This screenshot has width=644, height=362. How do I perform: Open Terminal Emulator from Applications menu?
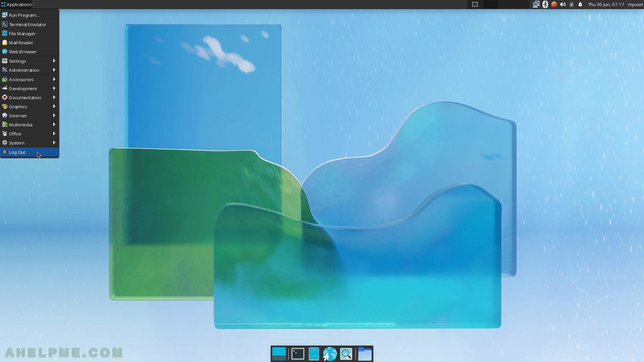click(30, 24)
